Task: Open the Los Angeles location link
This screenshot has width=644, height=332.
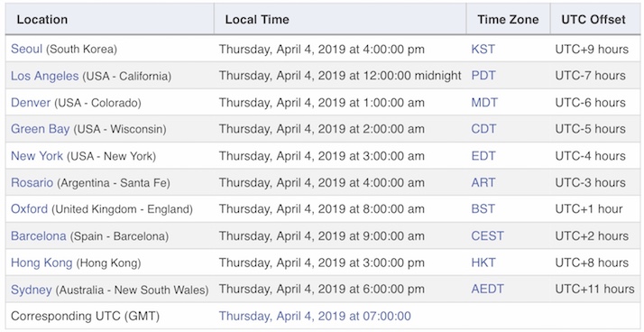Action: point(45,76)
